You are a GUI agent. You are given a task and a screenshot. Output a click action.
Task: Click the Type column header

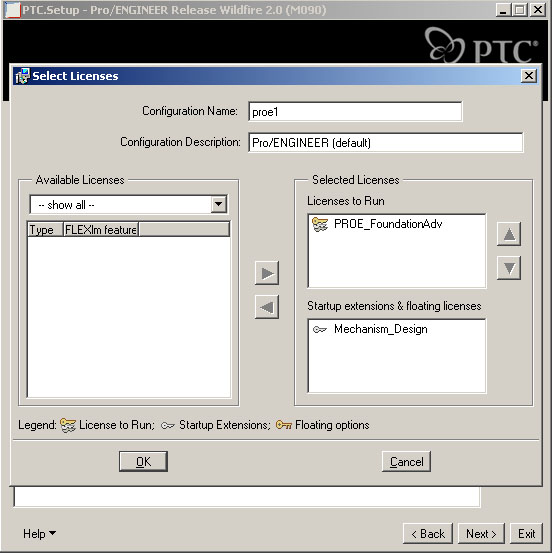(45, 230)
